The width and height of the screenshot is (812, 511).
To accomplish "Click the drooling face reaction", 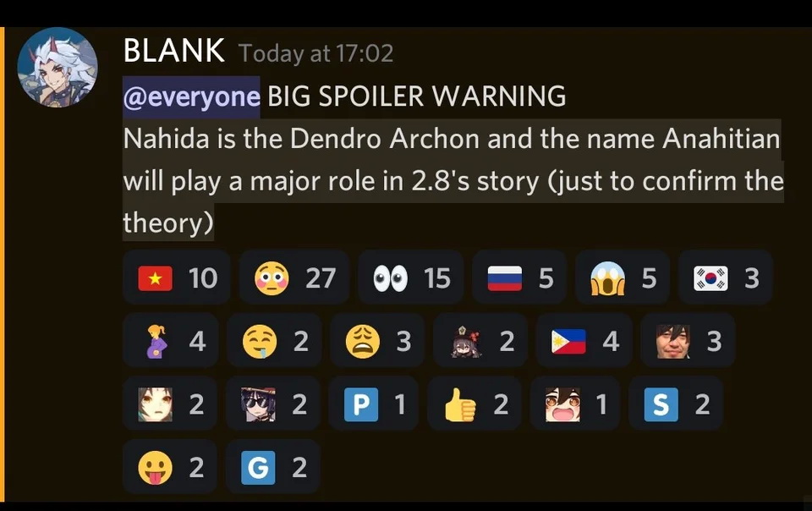I will click(274, 341).
